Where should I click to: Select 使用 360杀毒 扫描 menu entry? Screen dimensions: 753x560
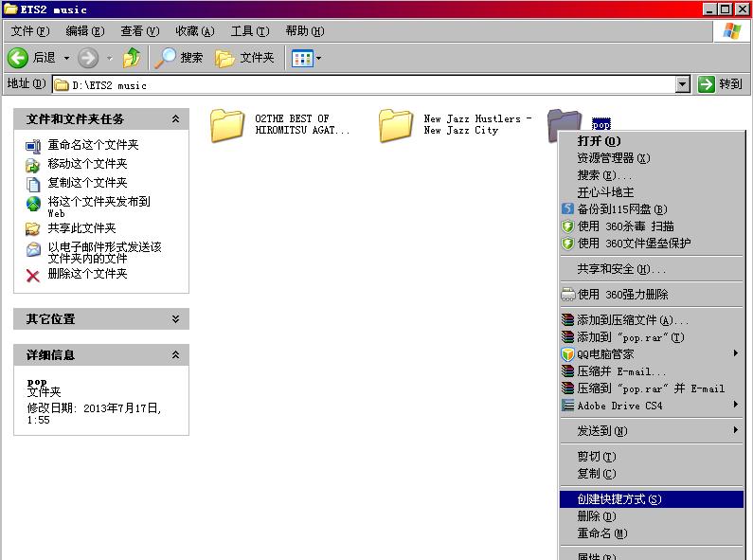click(625, 226)
